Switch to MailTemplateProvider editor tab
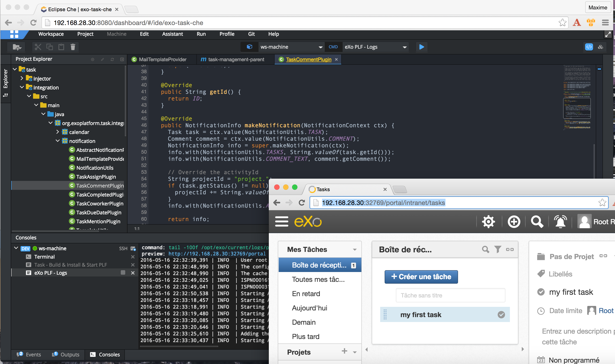615x364 pixels. tap(162, 59)
